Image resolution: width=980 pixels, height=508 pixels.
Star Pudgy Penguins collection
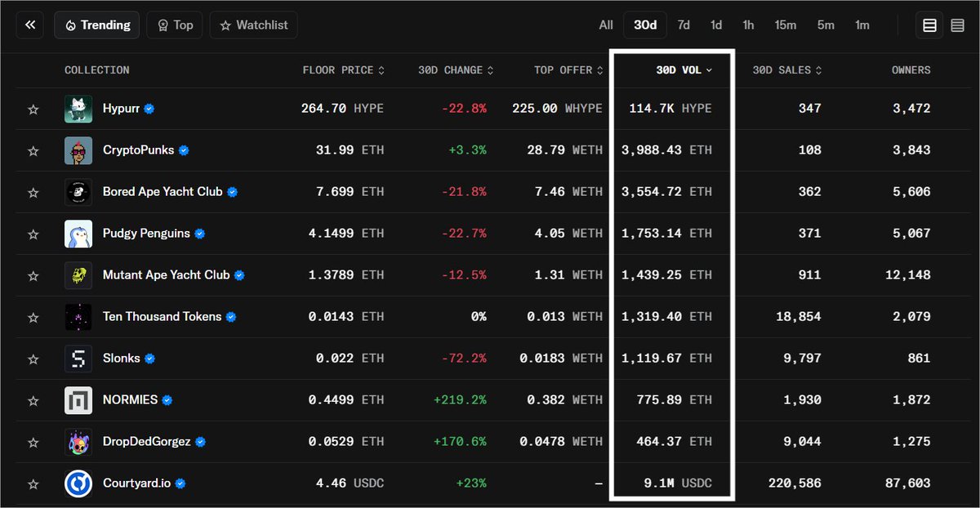click(x=33, y=234)
